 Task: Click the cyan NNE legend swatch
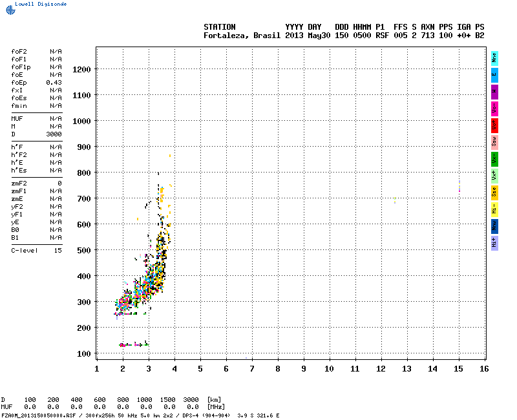pyautogui.click(x=494, y=58)
